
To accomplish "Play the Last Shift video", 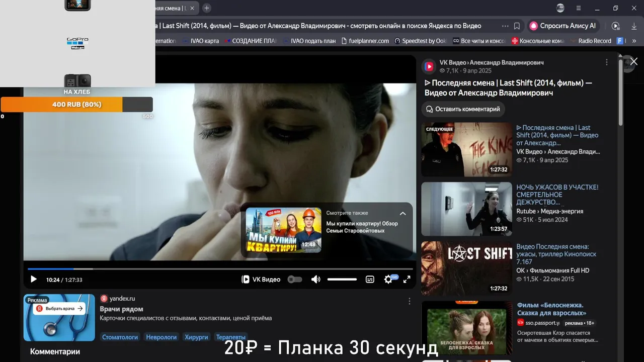I will 34,280.
